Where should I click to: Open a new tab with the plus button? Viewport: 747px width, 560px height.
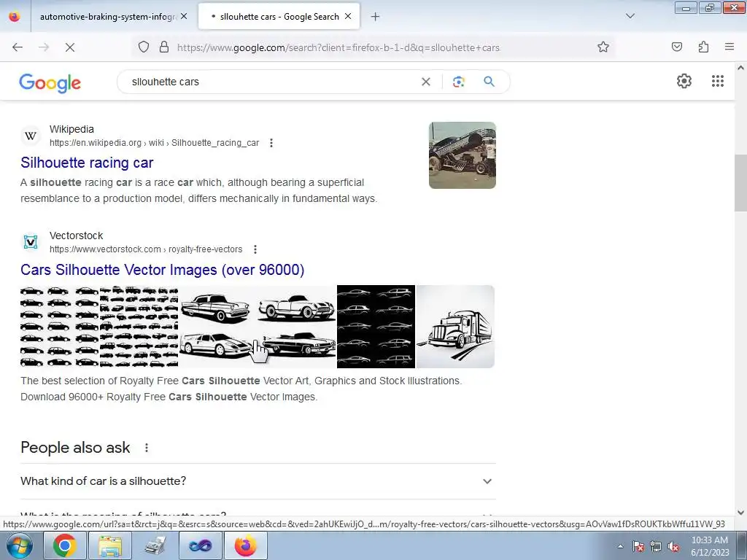click(x=376, y=17)
